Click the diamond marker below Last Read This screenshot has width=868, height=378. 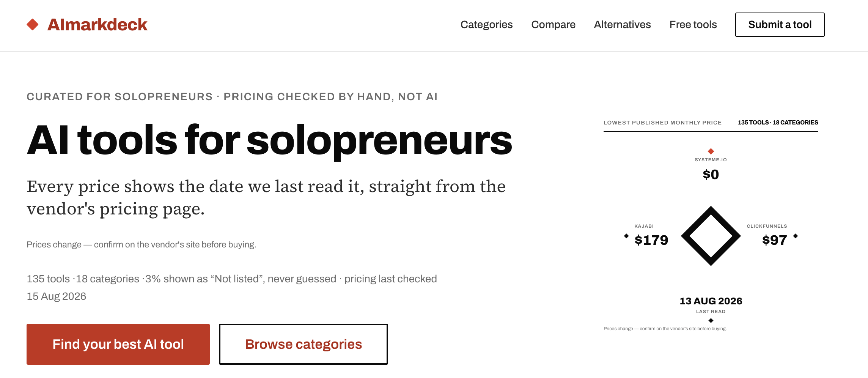[711, 321]
